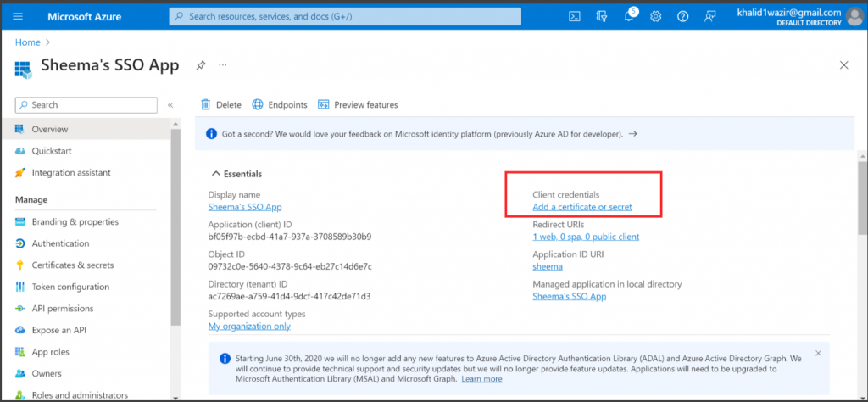The image size is (868, 402).
Task: Collapse the Essentials section
Action: [237, 174]
